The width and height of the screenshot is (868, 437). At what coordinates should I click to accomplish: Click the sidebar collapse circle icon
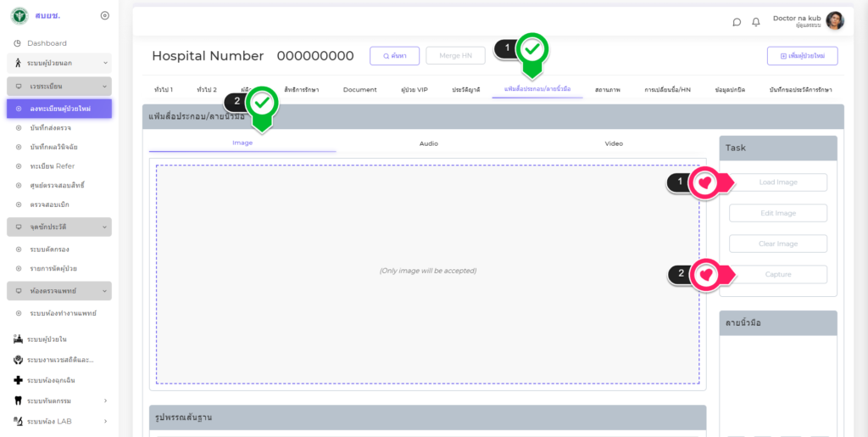click(x=105, y=15)
